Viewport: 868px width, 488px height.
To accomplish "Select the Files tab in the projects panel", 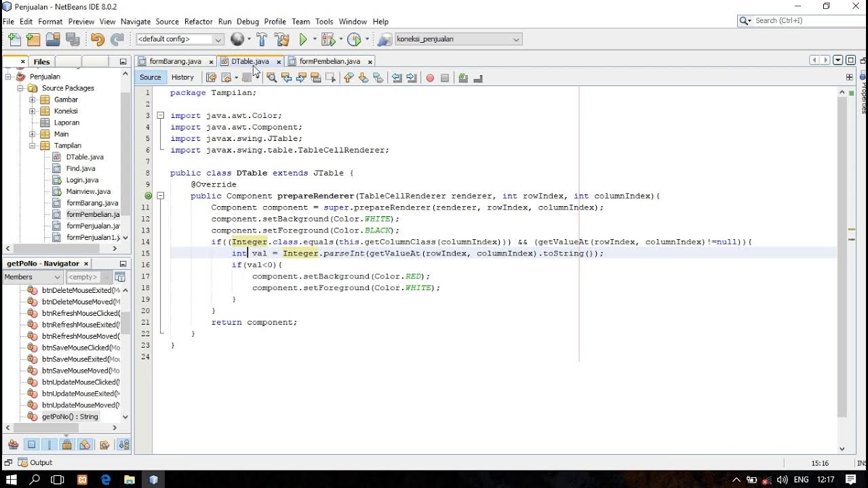I will coord(41,62).
